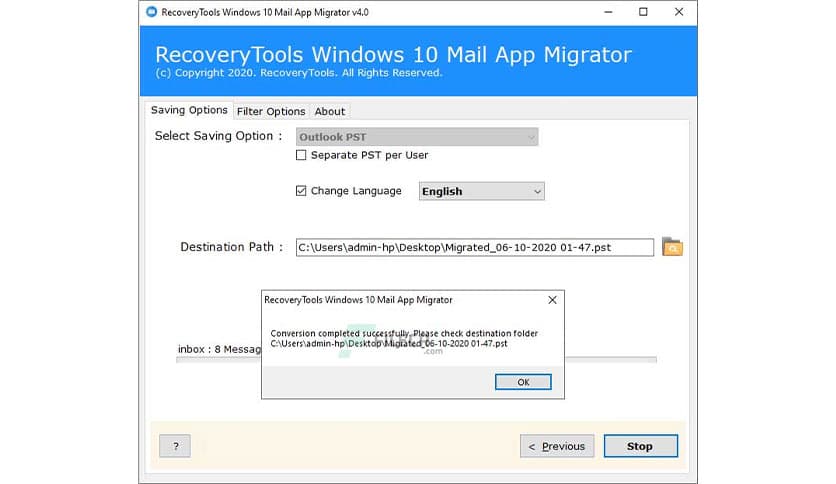Go to the About tab
The image size is (836, 484).
click(329, 111)
